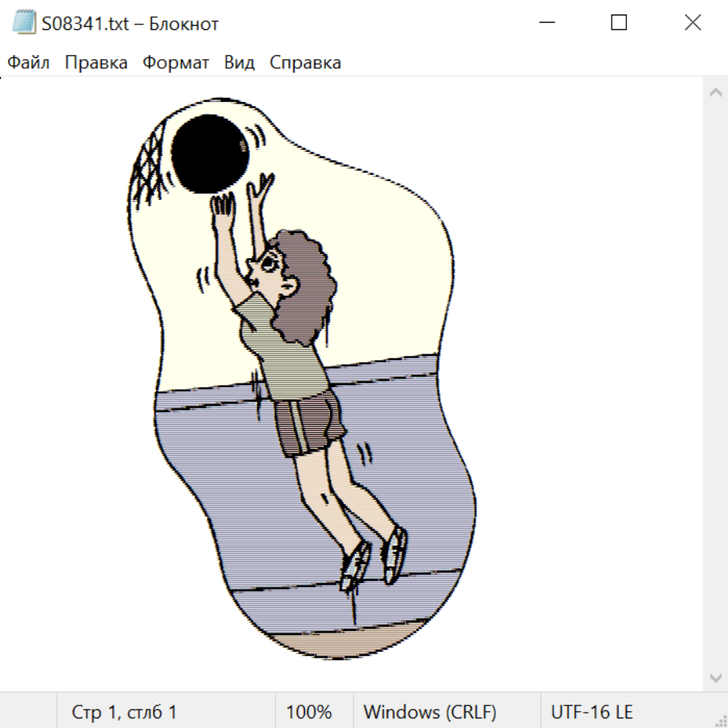Click the Notepad icon in title bar
Image resolution: width=728 pixels, height=728 pixels.
click(23, 23)
